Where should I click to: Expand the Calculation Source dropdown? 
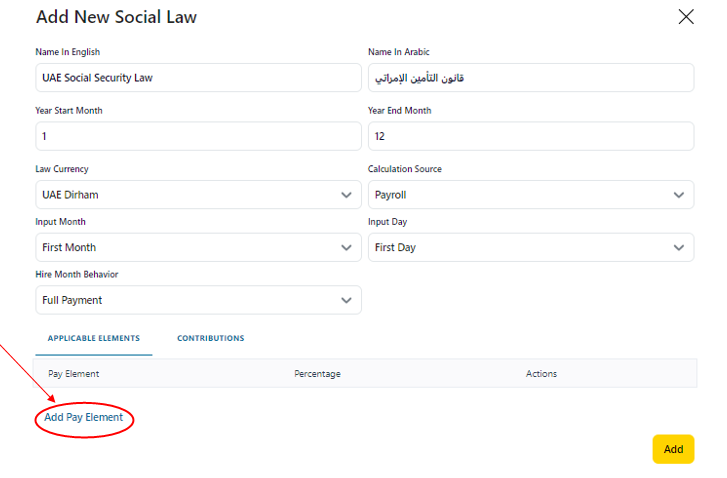click(530, 195)
